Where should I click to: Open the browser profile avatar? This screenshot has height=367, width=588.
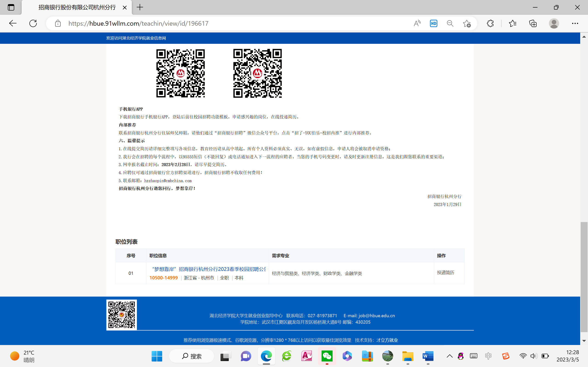554,23
